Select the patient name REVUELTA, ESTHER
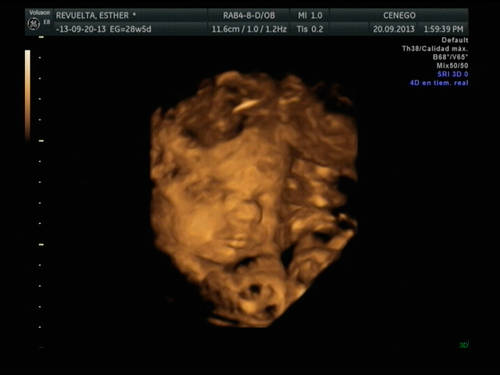500x375 pixels. (92, 15)
